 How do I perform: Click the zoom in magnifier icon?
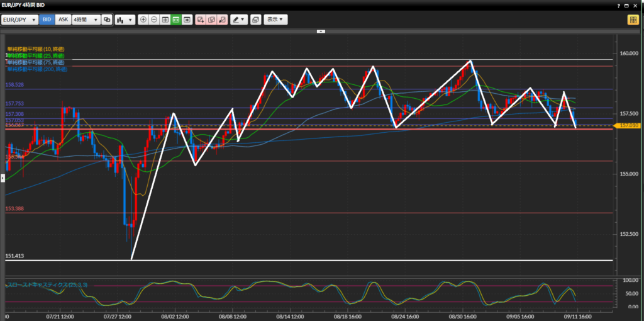click(x=143, y=20)
